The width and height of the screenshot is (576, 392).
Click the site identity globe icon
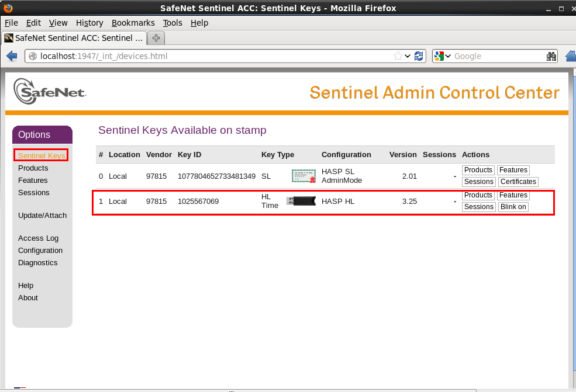33,56
